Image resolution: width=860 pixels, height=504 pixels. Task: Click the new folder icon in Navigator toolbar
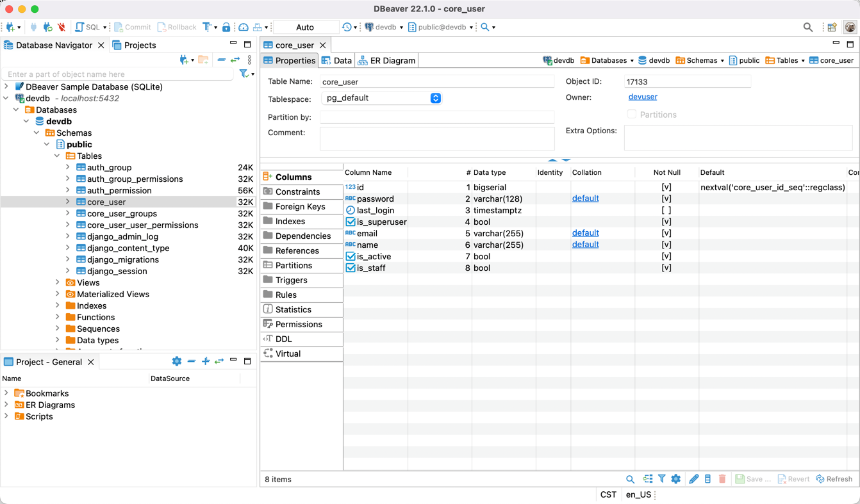point(203,60)
